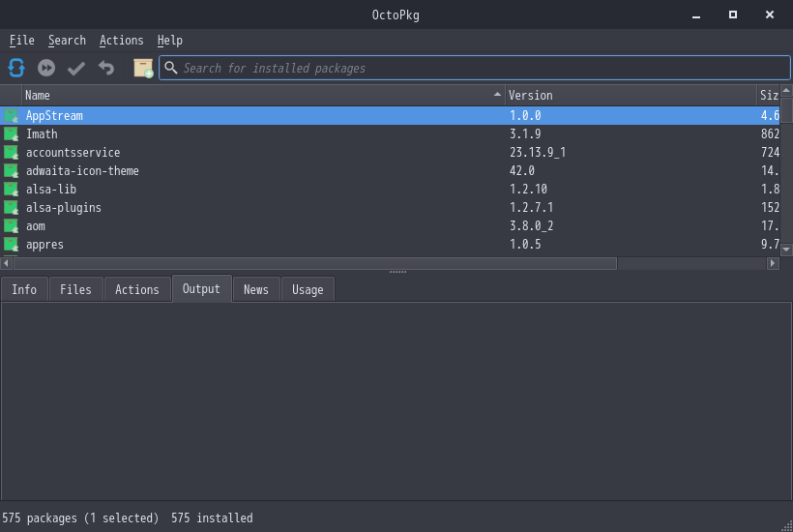Click the sync database toolbar icon

click(16, 68)
